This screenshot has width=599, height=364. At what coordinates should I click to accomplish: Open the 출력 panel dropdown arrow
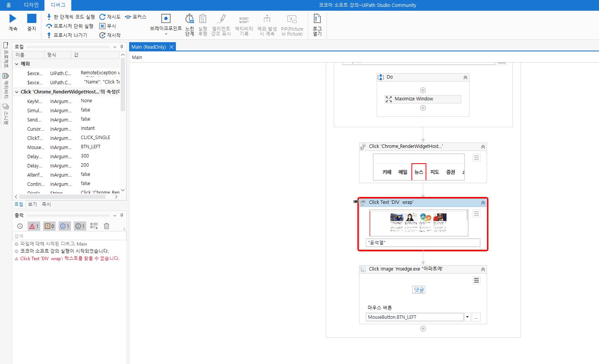click(115, 215)
